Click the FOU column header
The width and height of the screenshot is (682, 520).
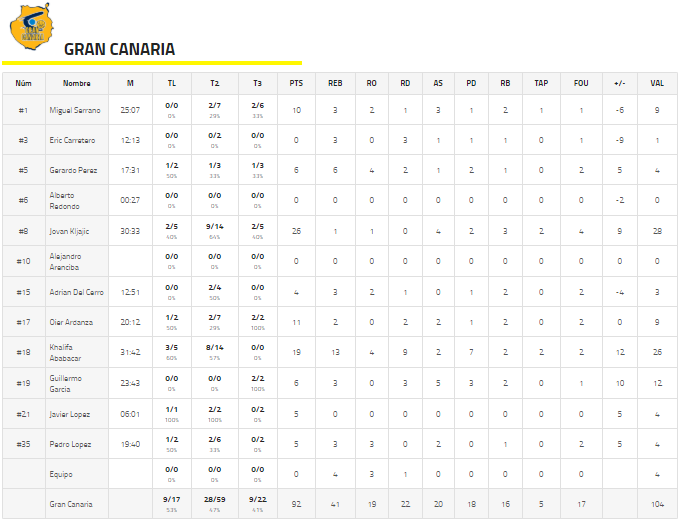(x=580, y=83)
